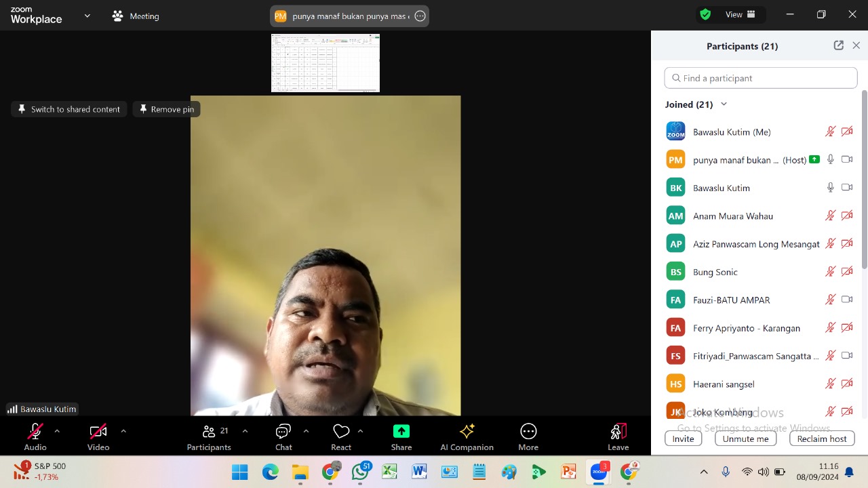
Task: Click the green encryption shield icon
Action: 705,14
